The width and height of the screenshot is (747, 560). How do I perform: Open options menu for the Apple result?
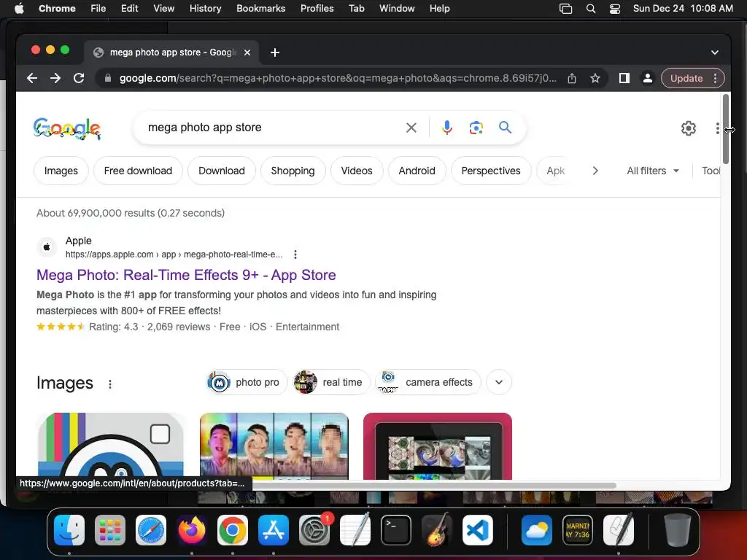click(x=295, y=254)
